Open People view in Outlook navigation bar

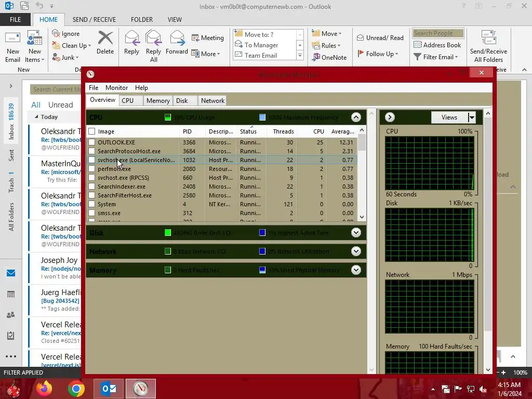(x=11, y=315)
